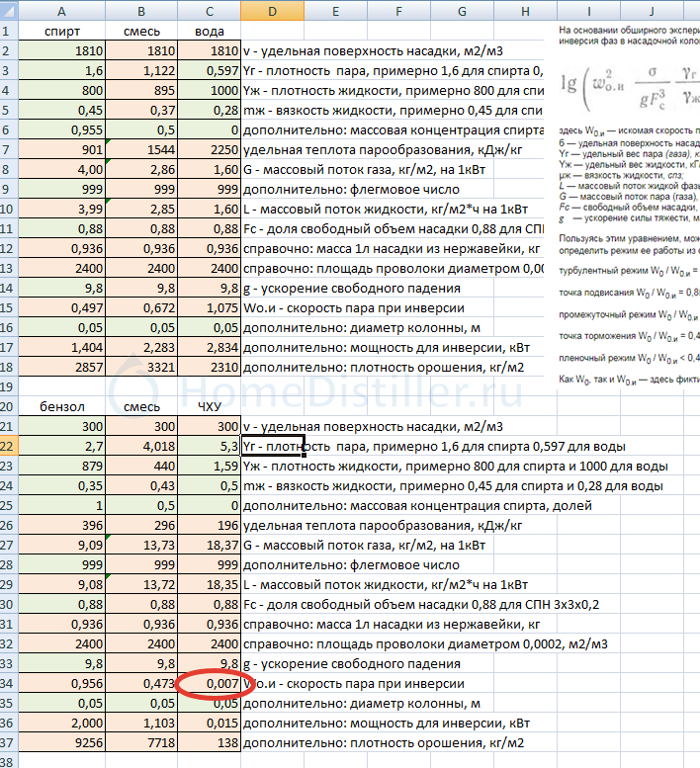Select column H header
Viewport: 700px width, 768px height.
point(525,10)
